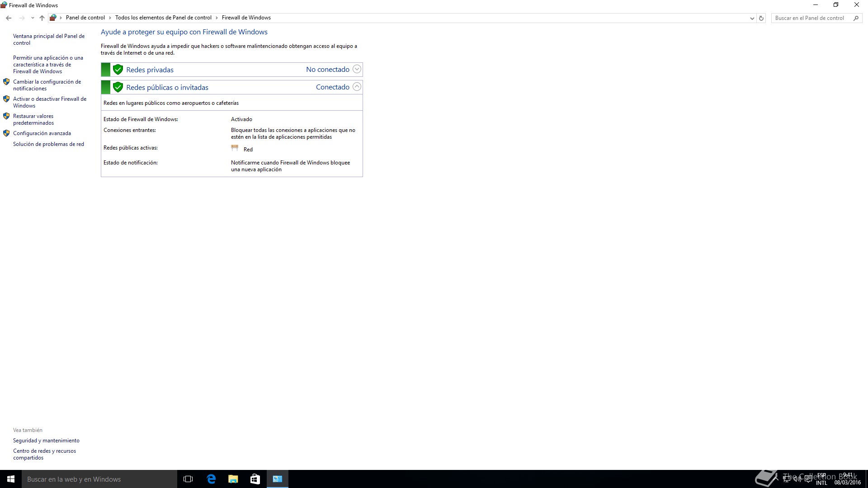
Task: Open 'Restaurar valores predeterminados' link
Action: pyautogui.click(x=33, y=119)
